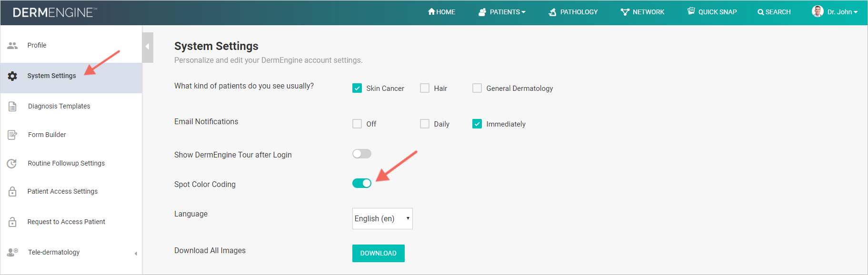The image size is (868, 275).
Task: Open the Language dropdown
Action: point(382,218)
